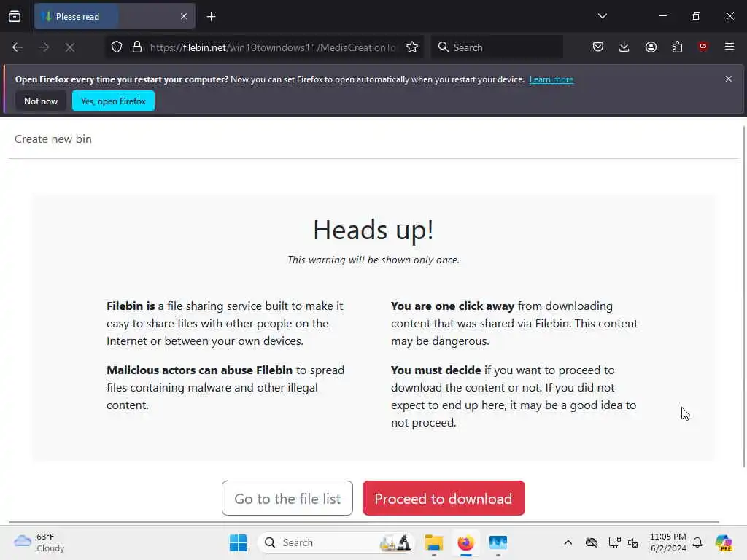The width and height of the screenshot is (747, 560).
Task: Expand the list all tabs chevron
Action: coord(602,16)
